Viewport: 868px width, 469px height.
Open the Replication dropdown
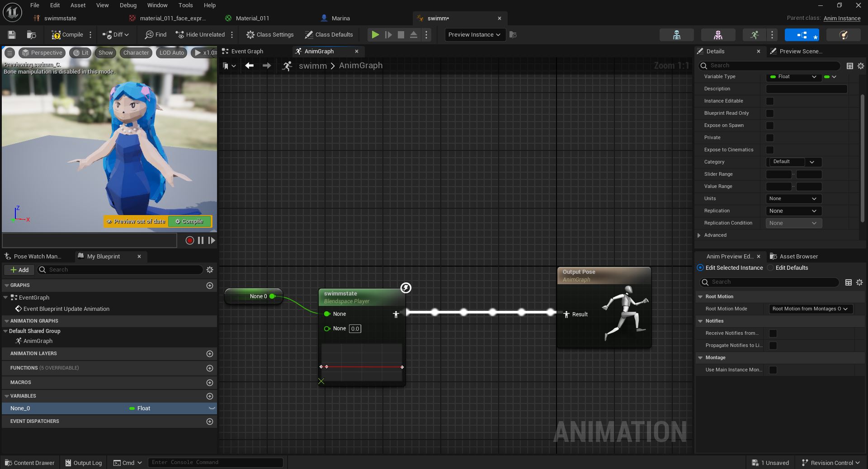point(793,211)
